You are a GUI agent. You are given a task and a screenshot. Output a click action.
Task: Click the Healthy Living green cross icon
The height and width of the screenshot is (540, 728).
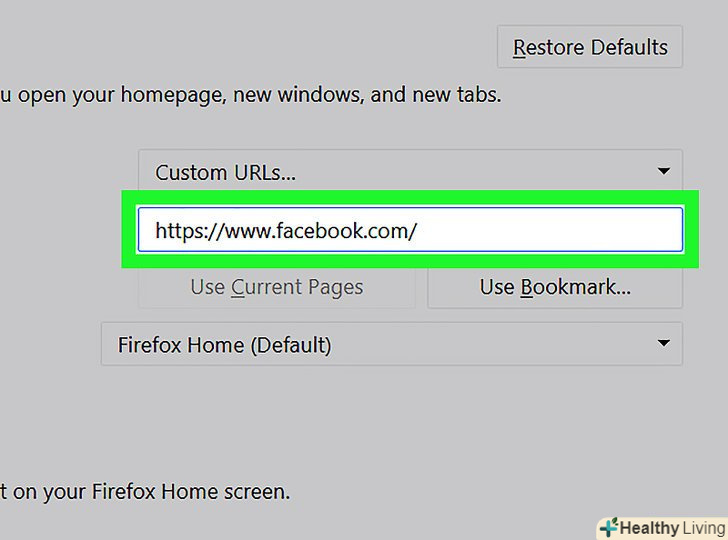(x=608, y=527)
